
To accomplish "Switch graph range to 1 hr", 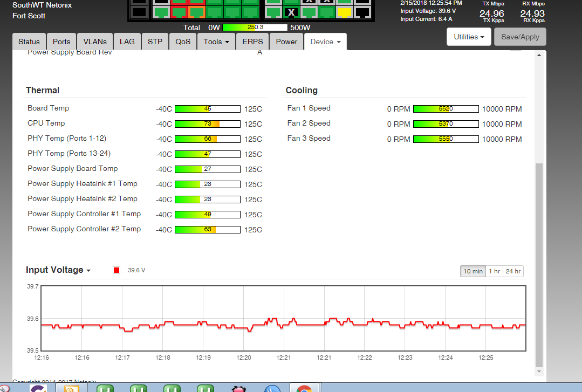I will [494, 271].
